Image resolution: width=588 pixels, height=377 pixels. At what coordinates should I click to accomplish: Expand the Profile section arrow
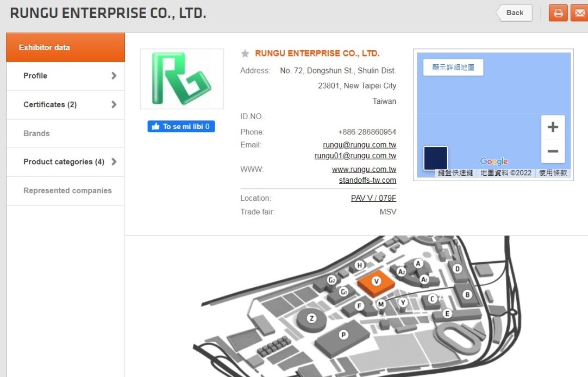114,76
